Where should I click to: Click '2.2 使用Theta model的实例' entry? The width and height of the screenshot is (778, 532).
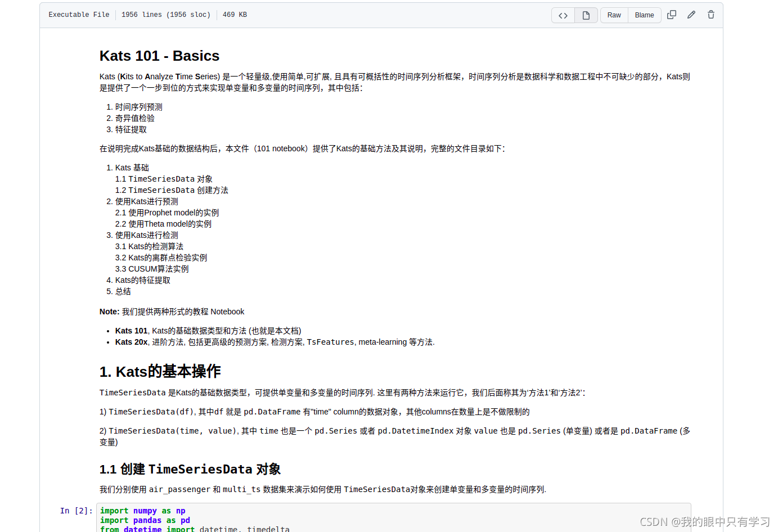(163, 224)
